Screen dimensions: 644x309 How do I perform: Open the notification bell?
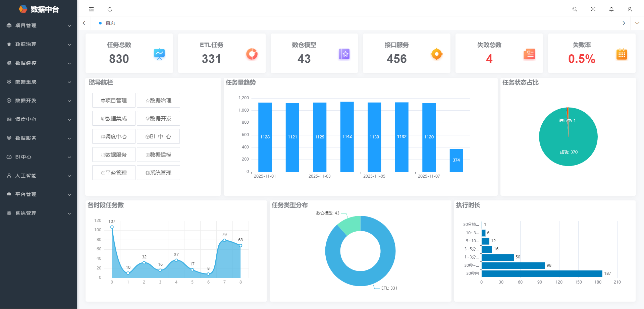[611, 9]
